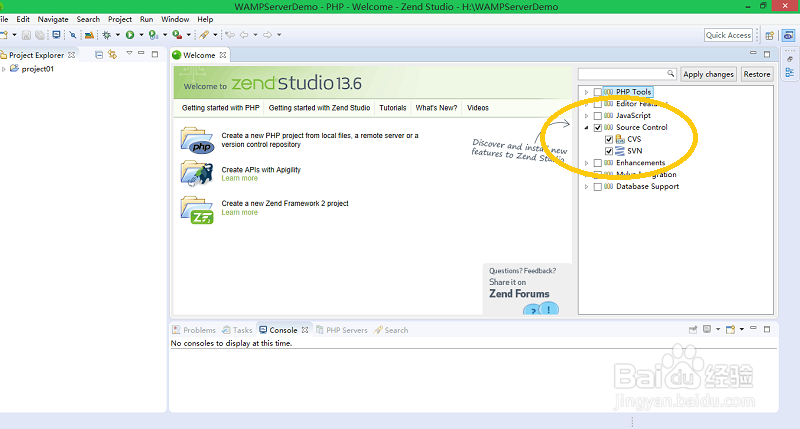Click the blue cross-arrow toolbar icon
Viewport: 800px width, 429px height.
pyautogui.click(x=73, y=35)
